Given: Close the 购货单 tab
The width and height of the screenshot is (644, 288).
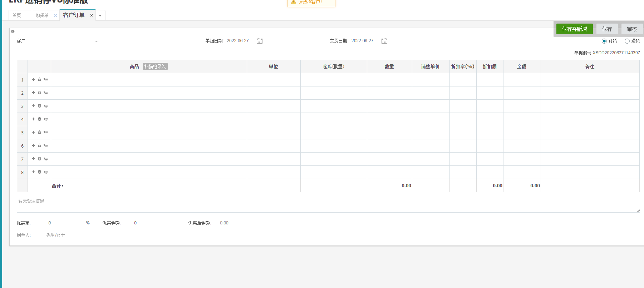Looking at the screenshot, I should coord(55,15).
